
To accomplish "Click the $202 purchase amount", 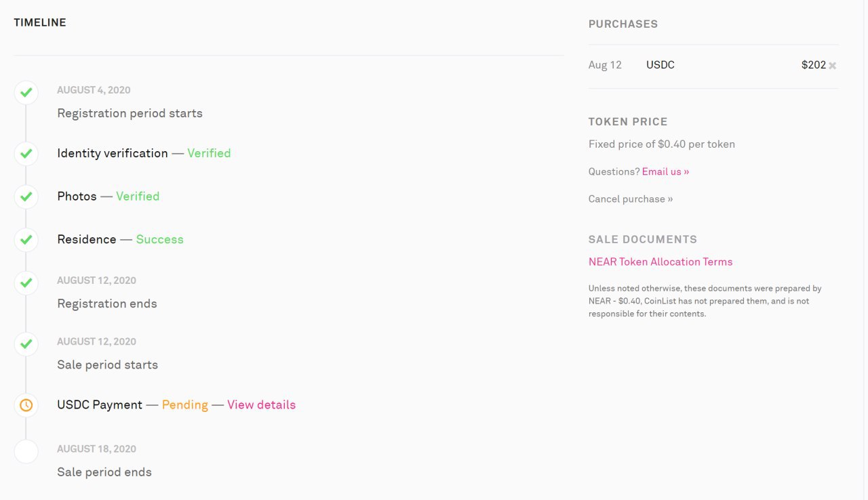I will tap(813, 65).
